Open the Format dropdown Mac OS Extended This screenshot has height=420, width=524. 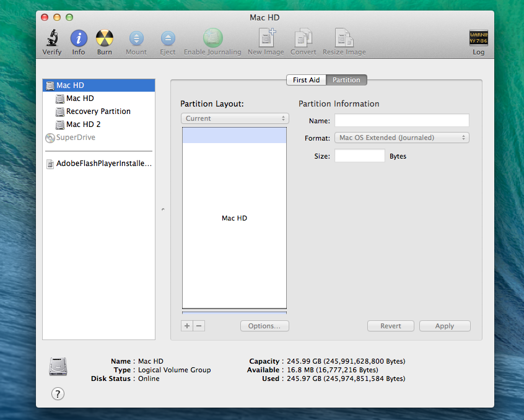(402, 138)
